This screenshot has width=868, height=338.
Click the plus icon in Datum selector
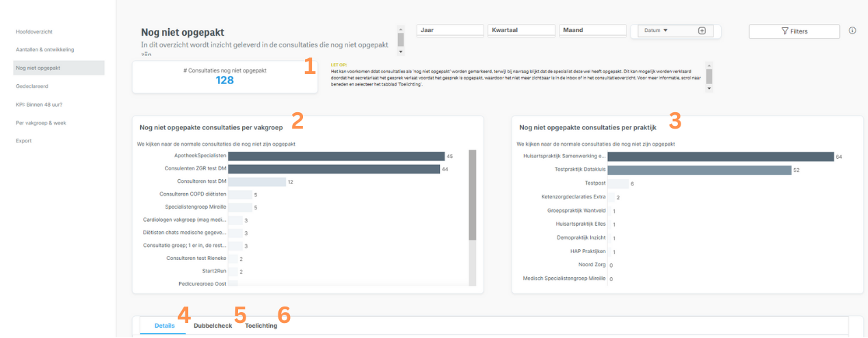point(702,31)
